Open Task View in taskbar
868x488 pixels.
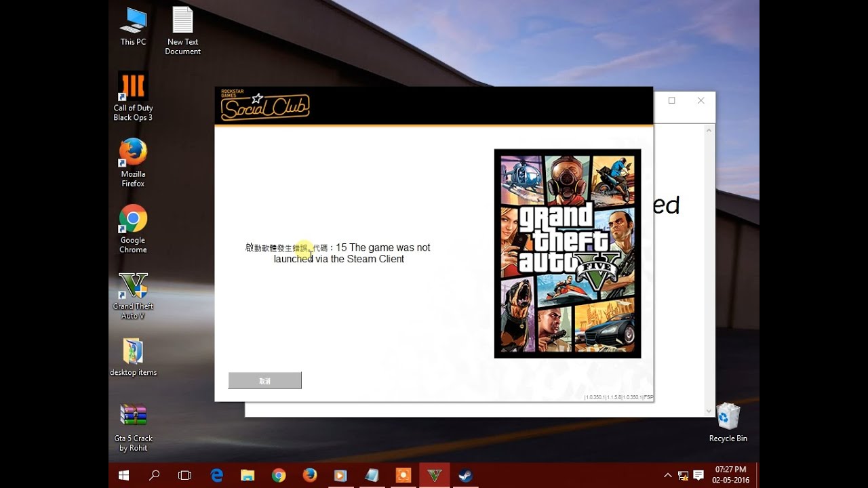[x=184, y=475]
